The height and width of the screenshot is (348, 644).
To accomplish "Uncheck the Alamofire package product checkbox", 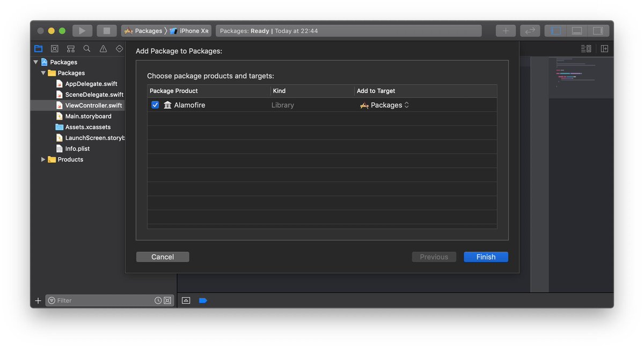I will 155,105.
